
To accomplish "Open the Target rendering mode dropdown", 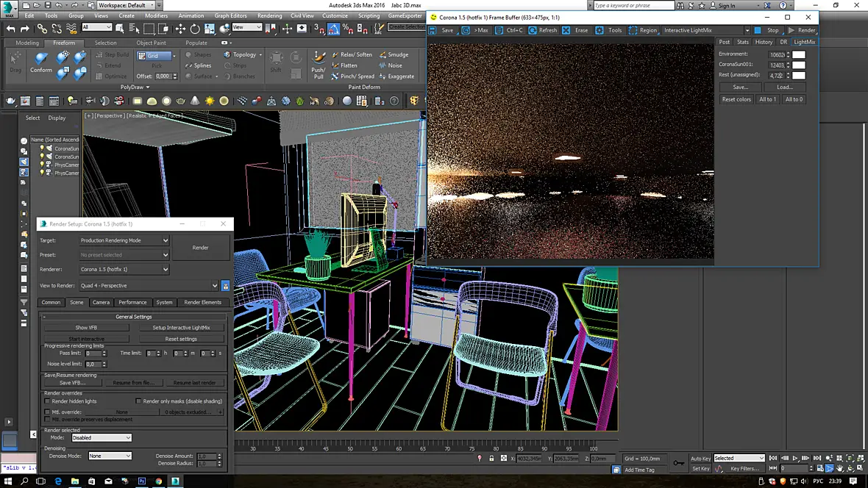I will [x=124, y=240].
